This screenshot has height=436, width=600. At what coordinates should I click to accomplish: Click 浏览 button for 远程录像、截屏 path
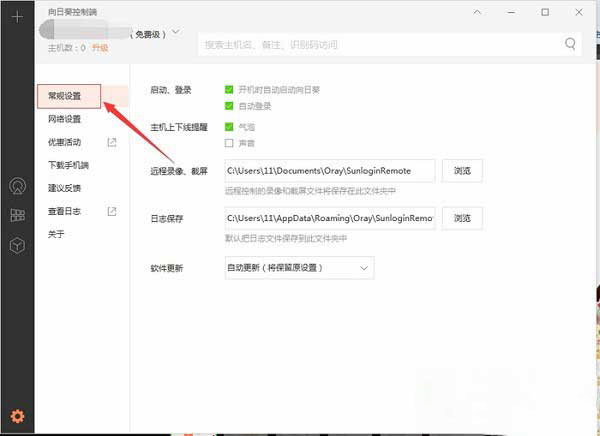(x=462, y=171)
